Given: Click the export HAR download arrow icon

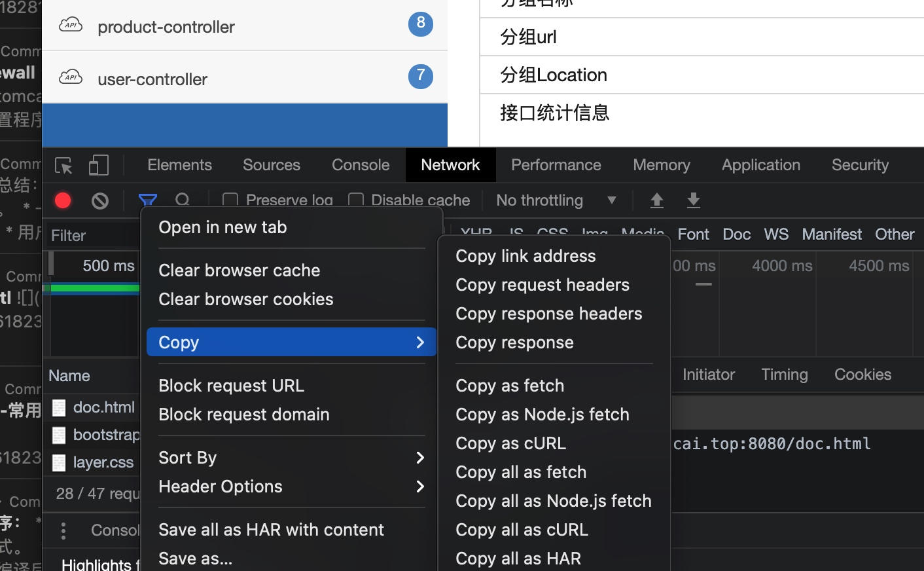Looking at the screenshot, I should coord(694,200).
